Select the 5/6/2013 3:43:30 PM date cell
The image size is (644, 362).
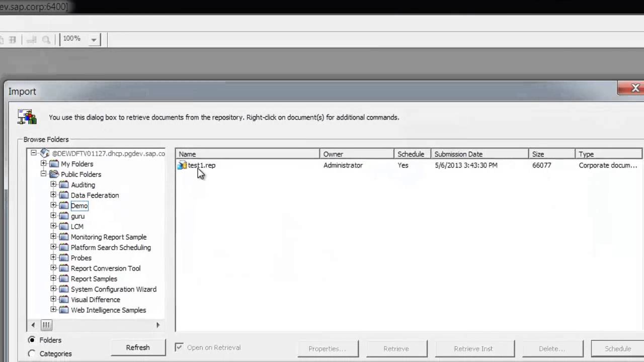point(466,165)
